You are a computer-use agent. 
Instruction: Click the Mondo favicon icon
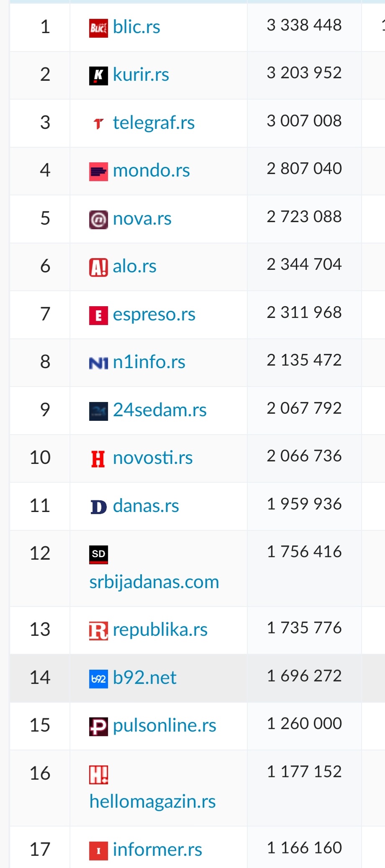98,172
